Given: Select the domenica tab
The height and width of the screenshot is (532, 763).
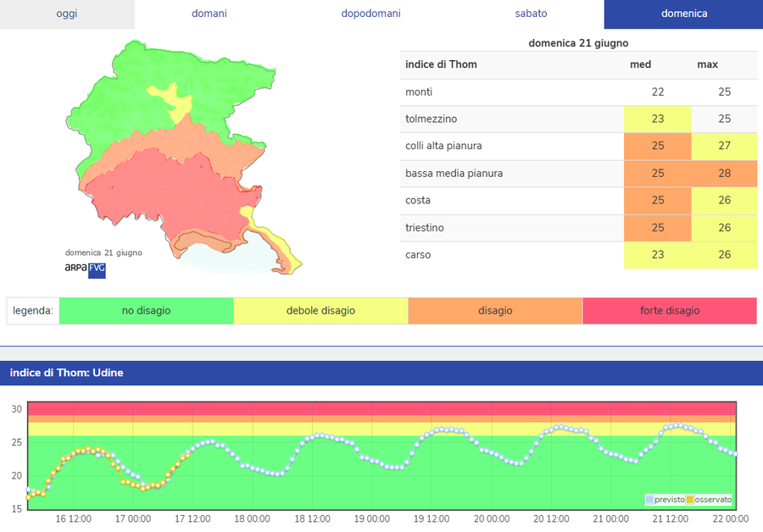Looking at the screenshot, I should pyautogui.click(x=683, y=14).
